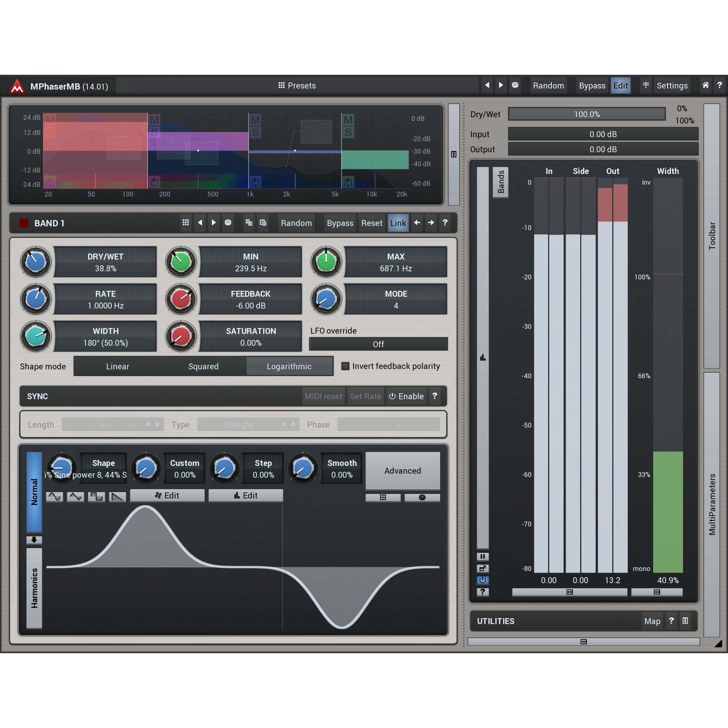728x728 pixels.
Task: Toggle Band 1 Link button
Action: coord(398,223)
